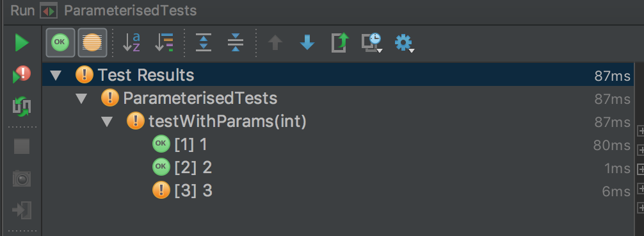
Task: Expand all test nodes
Action: point(204,42)
